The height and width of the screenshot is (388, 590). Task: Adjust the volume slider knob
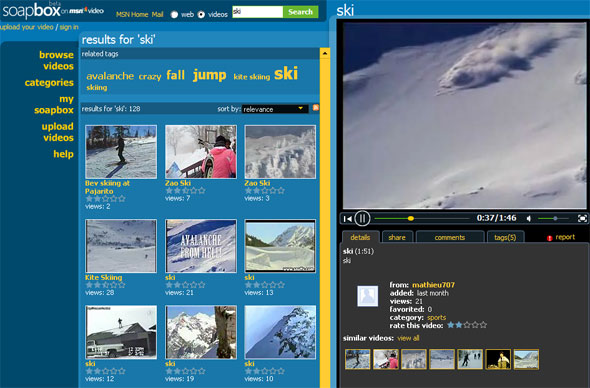555,218
